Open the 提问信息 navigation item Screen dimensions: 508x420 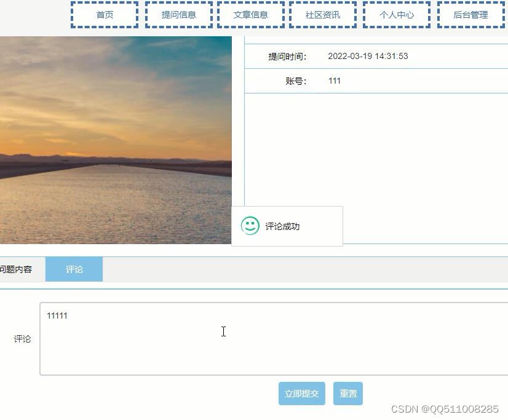178,15
